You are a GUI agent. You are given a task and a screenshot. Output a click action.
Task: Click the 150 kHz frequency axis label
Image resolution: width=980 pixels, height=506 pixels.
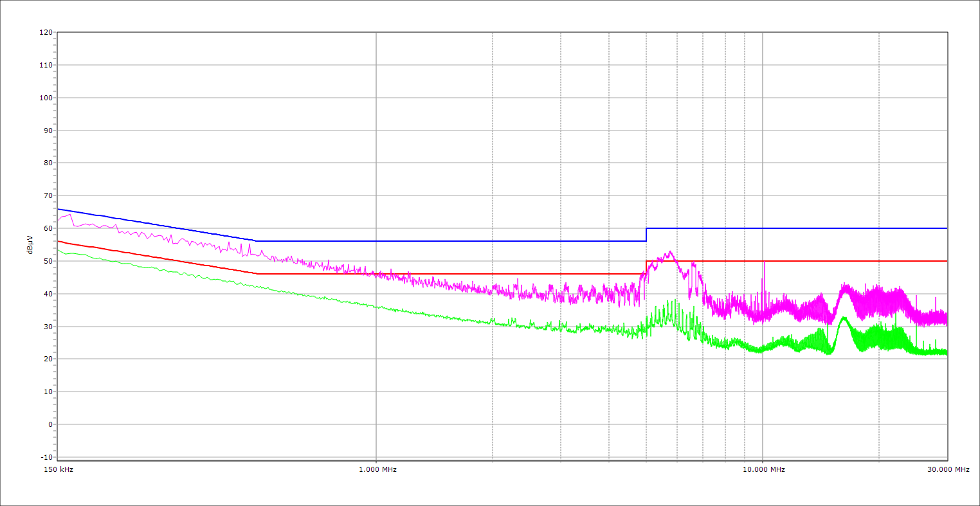tap(59, 469)
